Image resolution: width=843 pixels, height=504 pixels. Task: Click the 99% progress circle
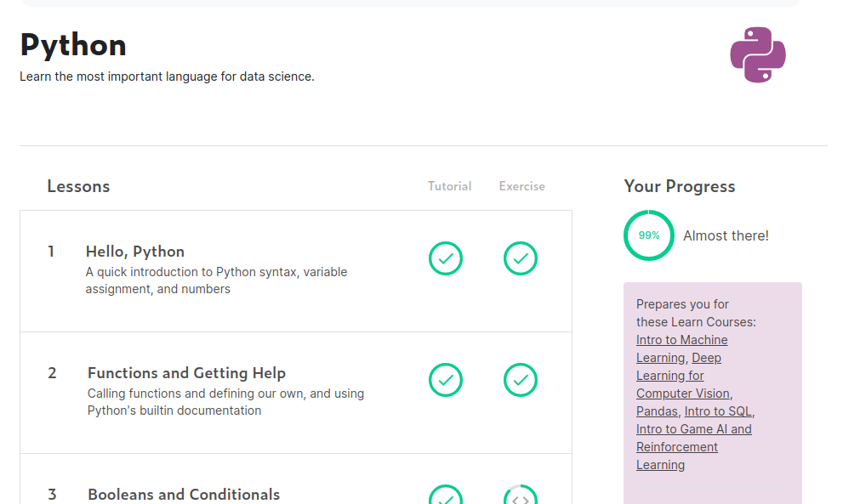pyautogui.click(x=648, y=235)
